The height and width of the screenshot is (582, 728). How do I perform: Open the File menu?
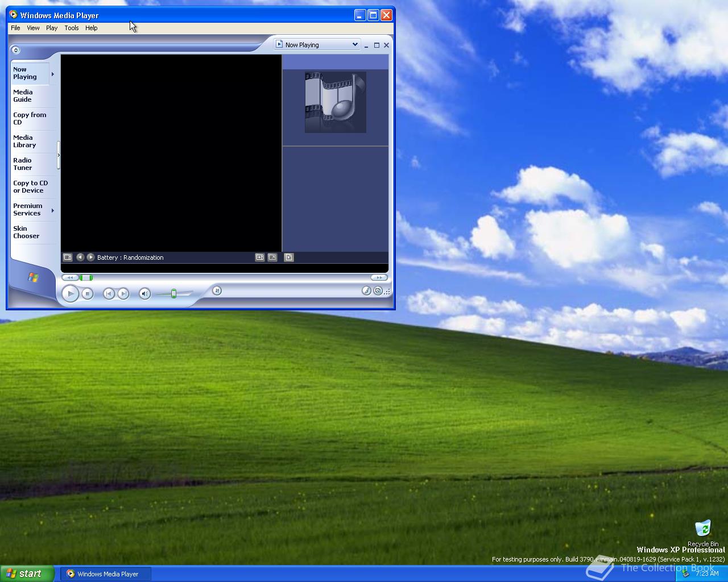[x=15, y=28]
